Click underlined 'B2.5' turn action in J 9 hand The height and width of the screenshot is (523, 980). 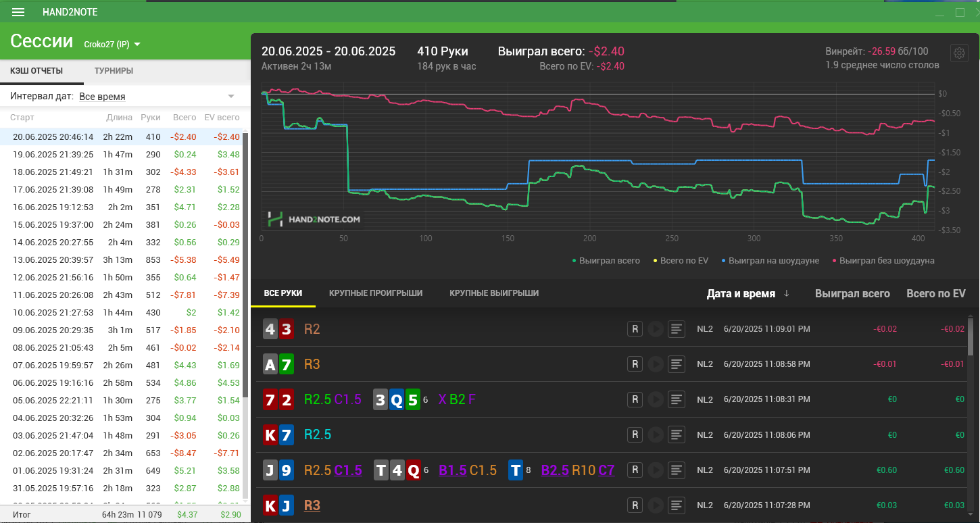point(555,470)
